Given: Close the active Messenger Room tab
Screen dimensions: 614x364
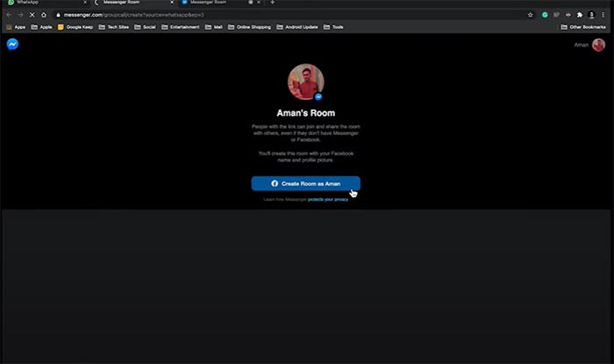Looking at the screenshot, I should pyautogui.click(x=172, y=3).
